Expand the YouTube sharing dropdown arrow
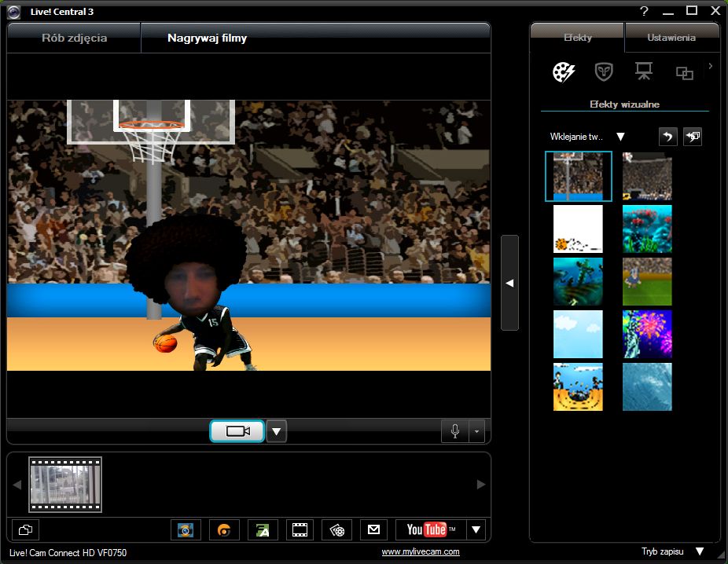Viewport: 728px width, 564px height. [476, 529]
